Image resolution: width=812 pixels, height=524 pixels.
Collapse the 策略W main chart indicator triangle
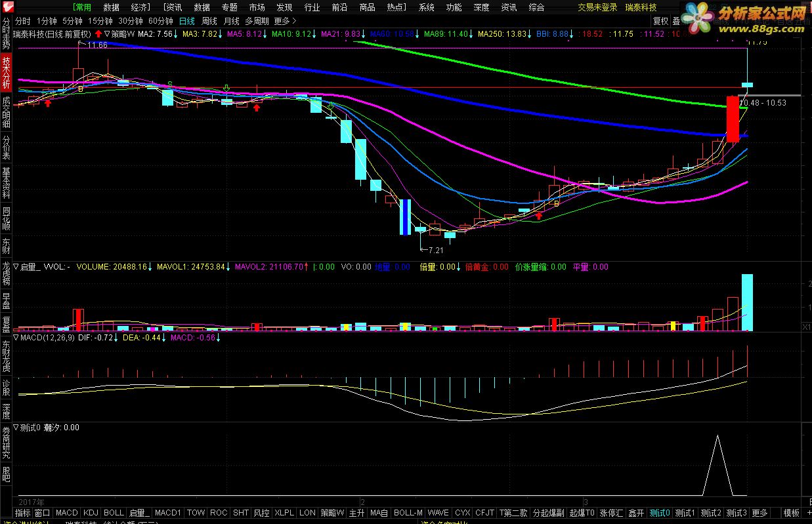point(107,33)
